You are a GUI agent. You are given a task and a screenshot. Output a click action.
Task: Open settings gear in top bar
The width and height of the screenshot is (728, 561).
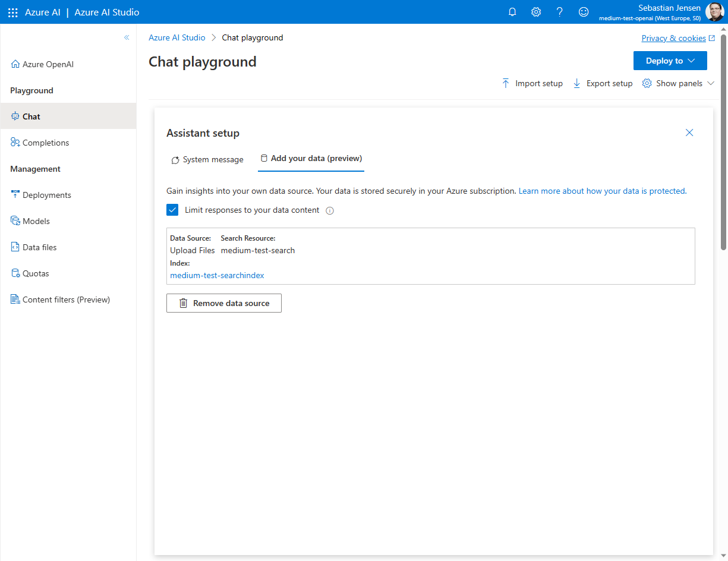point(536,12)
